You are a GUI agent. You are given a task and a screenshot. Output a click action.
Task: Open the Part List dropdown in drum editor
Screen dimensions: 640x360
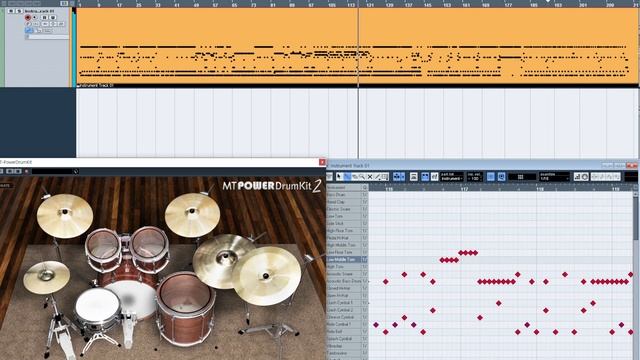pos(452,177)
